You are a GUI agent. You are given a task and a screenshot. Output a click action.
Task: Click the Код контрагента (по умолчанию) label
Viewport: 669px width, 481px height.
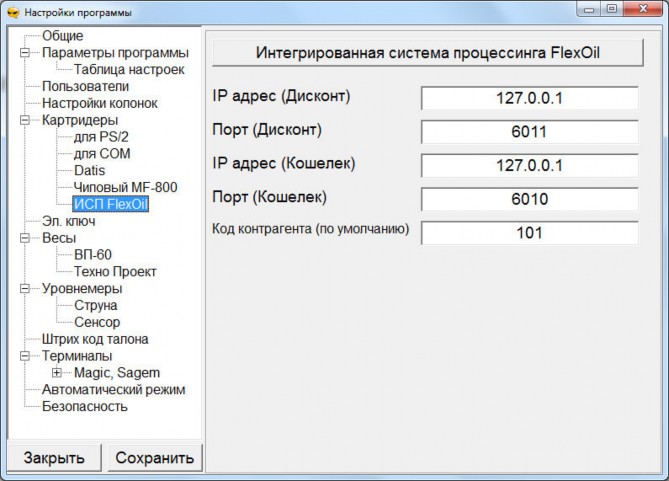click(311, 229)
